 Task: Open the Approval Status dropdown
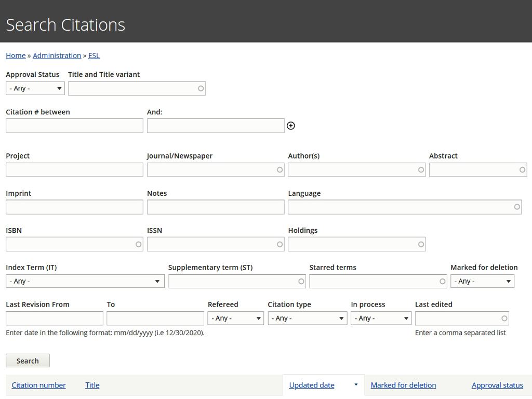pyautogui.click(x=35, y=88)
